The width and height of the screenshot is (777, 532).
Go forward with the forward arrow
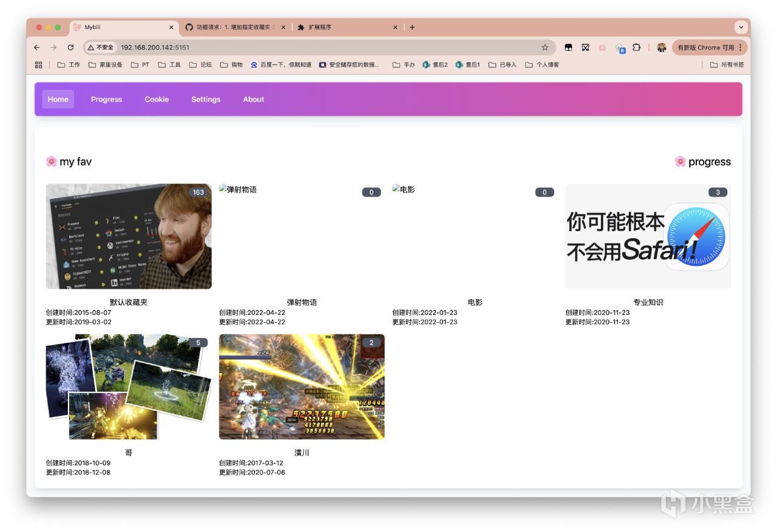tap(53, 47)
